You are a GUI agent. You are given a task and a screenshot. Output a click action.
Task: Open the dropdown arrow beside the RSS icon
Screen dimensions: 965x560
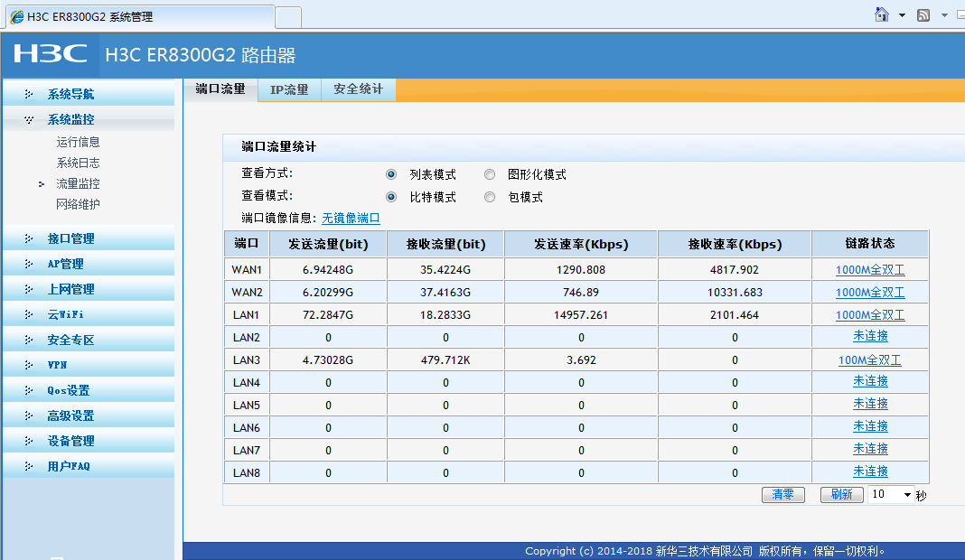[944, 15]
